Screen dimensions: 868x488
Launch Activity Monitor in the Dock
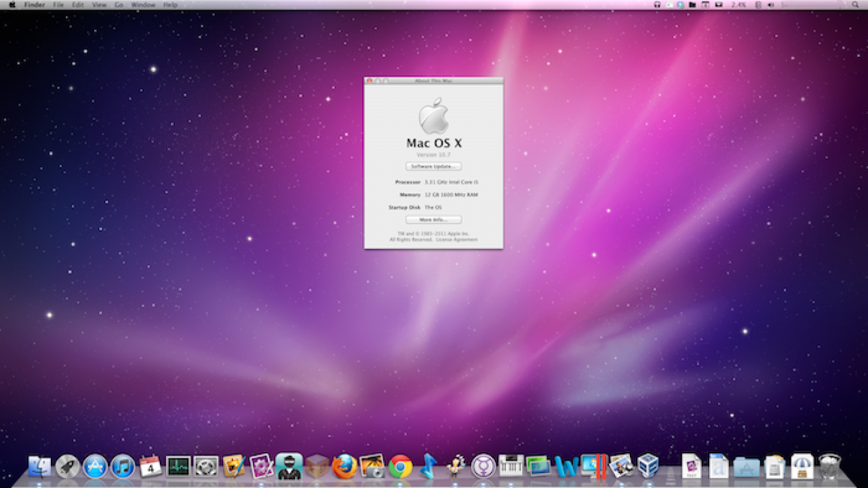pos(178,466)
